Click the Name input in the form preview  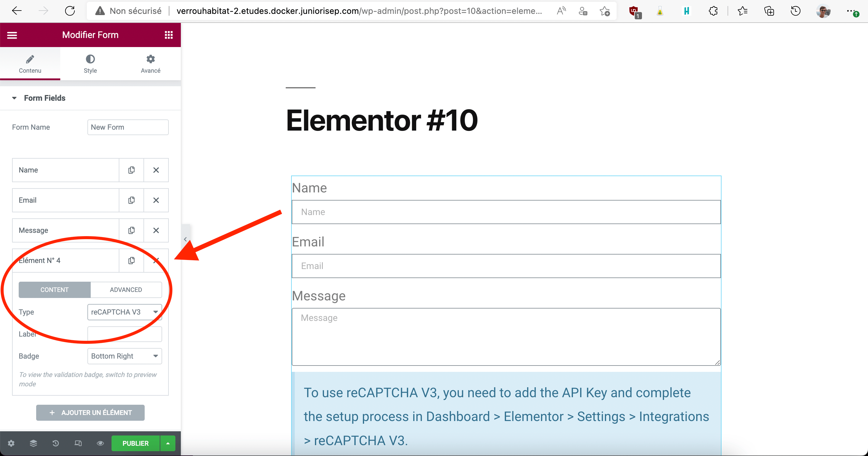click(x=506, y=212)
